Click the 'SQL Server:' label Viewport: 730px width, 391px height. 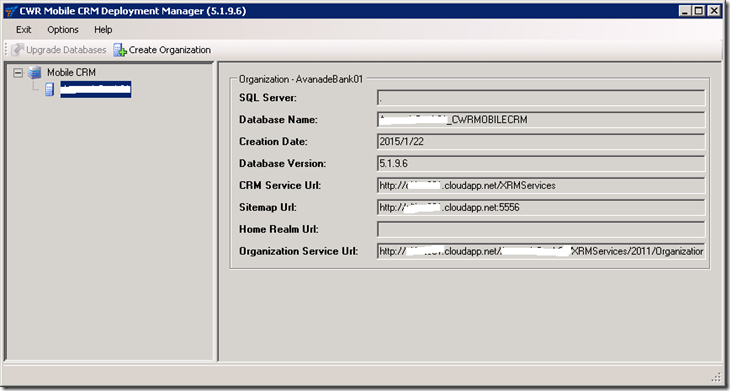click(x=268, y=98)
